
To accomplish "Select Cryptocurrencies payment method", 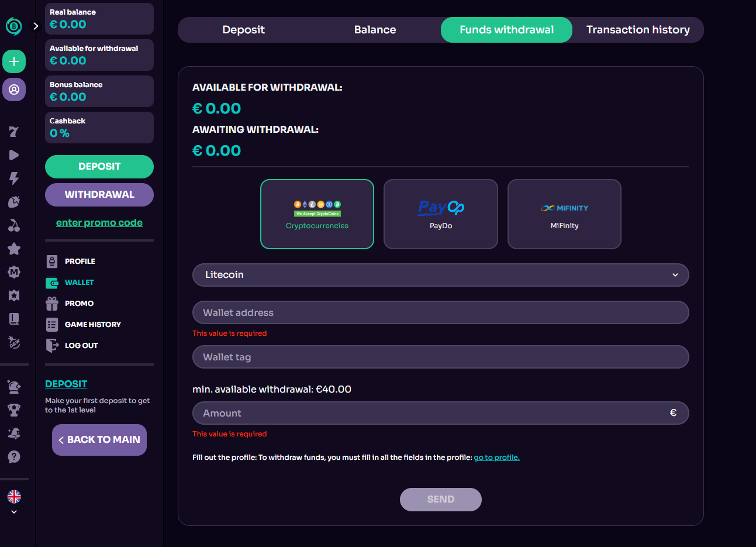I will 317,214.
